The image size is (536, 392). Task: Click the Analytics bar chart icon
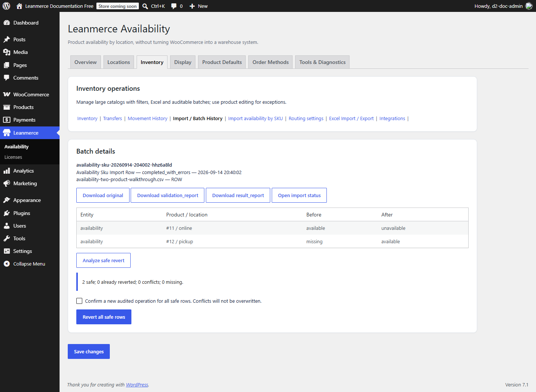pos(7,171)
